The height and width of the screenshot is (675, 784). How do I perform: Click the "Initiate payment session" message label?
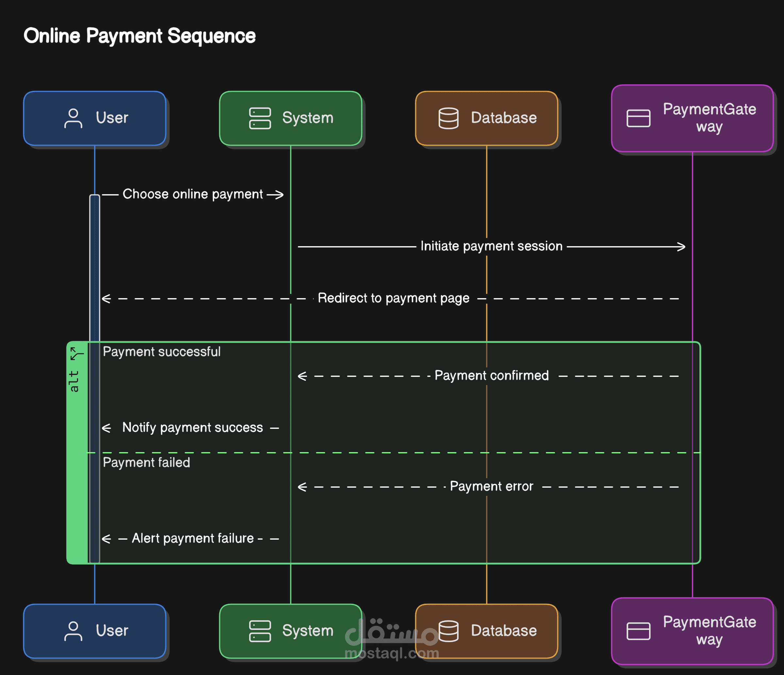point(492,246)
